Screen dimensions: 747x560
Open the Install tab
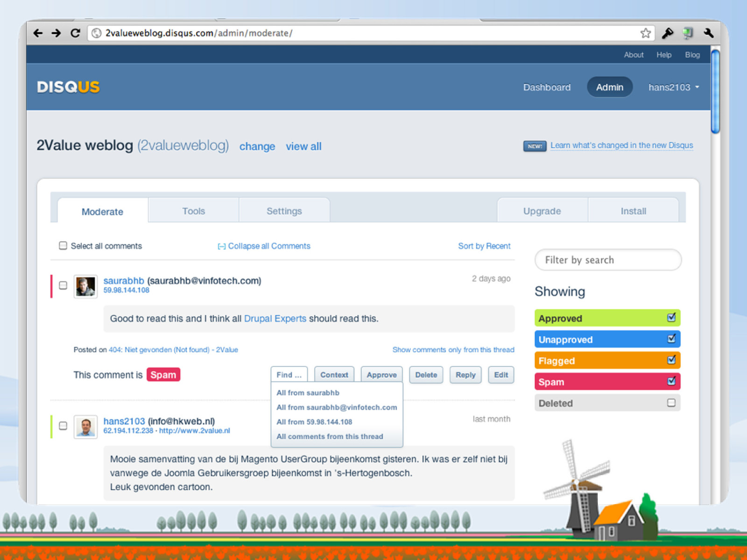[634, 211]
